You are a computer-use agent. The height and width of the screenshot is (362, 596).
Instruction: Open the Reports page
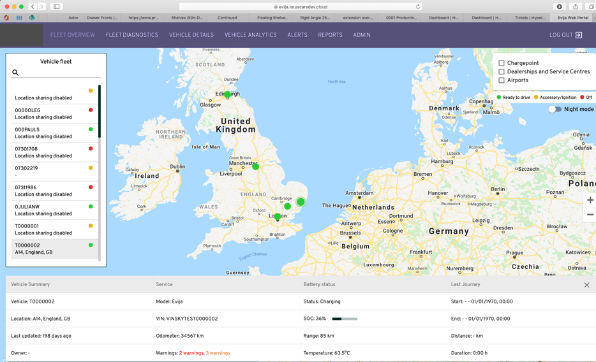[330, 35]
